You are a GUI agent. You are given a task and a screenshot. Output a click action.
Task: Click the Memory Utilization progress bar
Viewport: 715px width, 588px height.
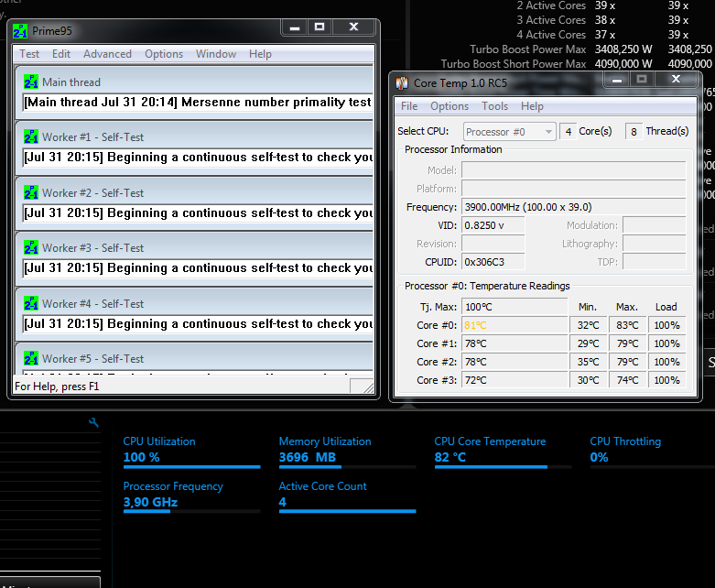click(x=348, y=467)
